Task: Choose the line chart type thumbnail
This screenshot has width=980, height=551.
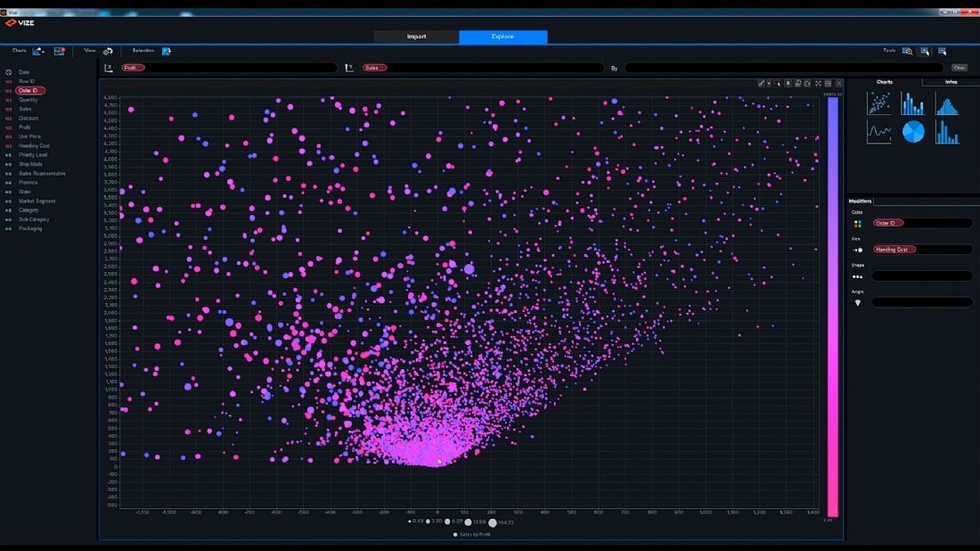Action: (x=878, y=132)
